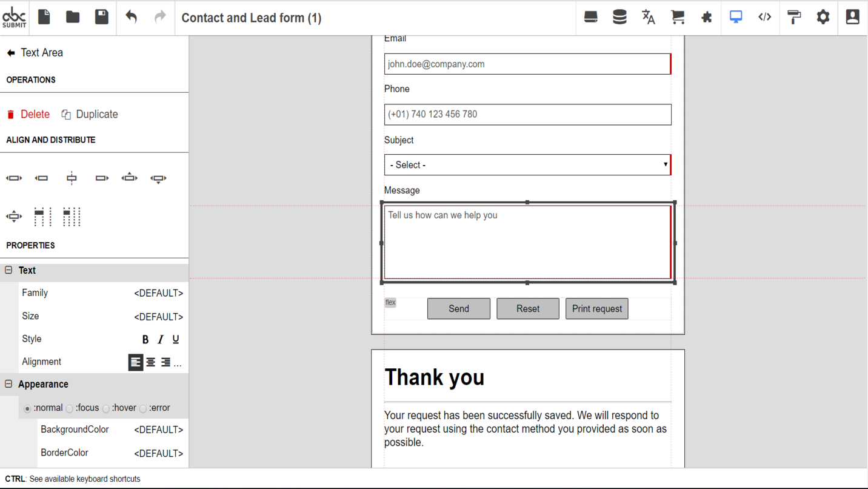Click the CTRL keyboard shortcuts hint
This screenshot has width=868, height=489.
pos(73,479)
